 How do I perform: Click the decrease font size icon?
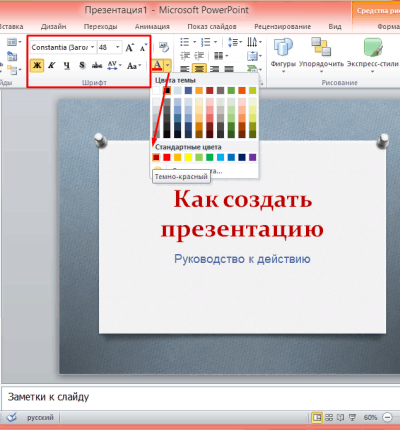pos(143,48)
